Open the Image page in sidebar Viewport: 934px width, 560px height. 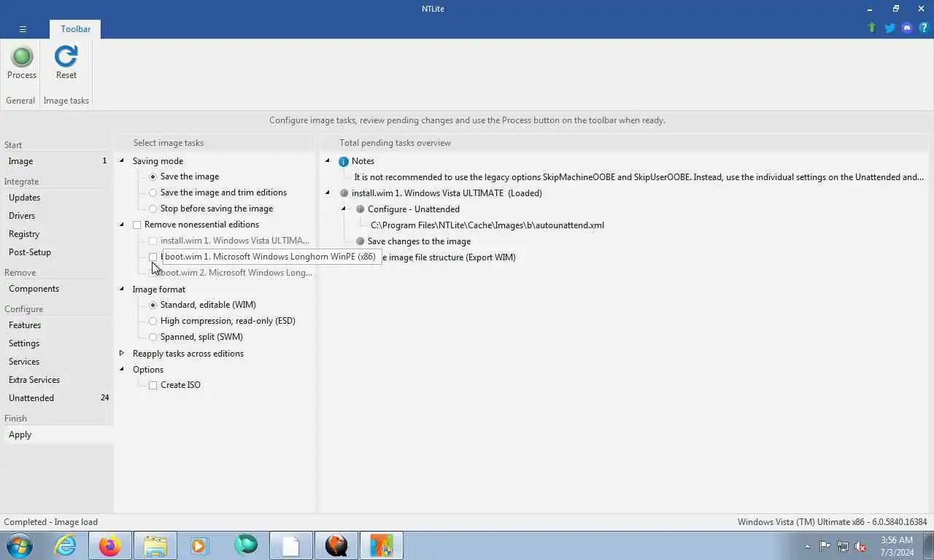[57, 161]
